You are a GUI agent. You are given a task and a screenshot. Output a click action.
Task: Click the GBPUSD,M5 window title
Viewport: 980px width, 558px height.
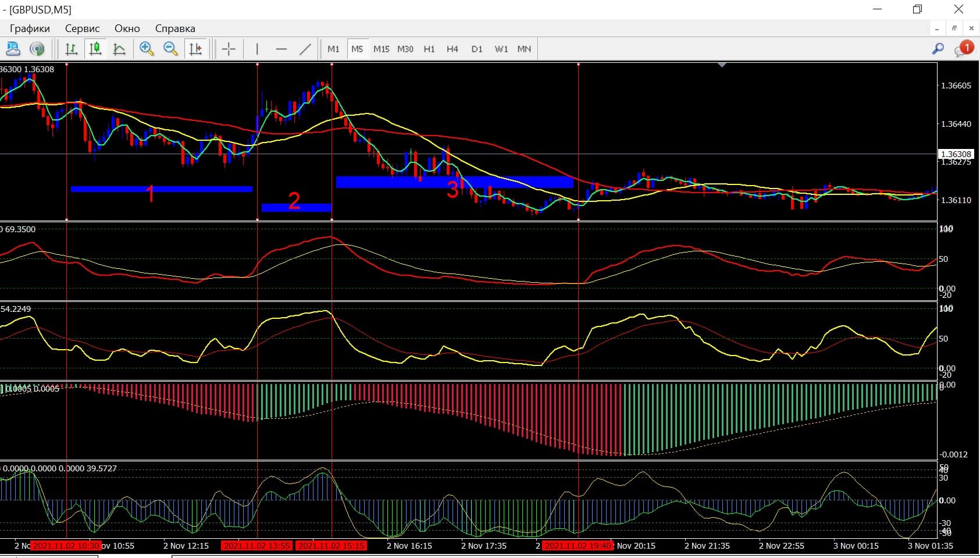coord(40,10)
